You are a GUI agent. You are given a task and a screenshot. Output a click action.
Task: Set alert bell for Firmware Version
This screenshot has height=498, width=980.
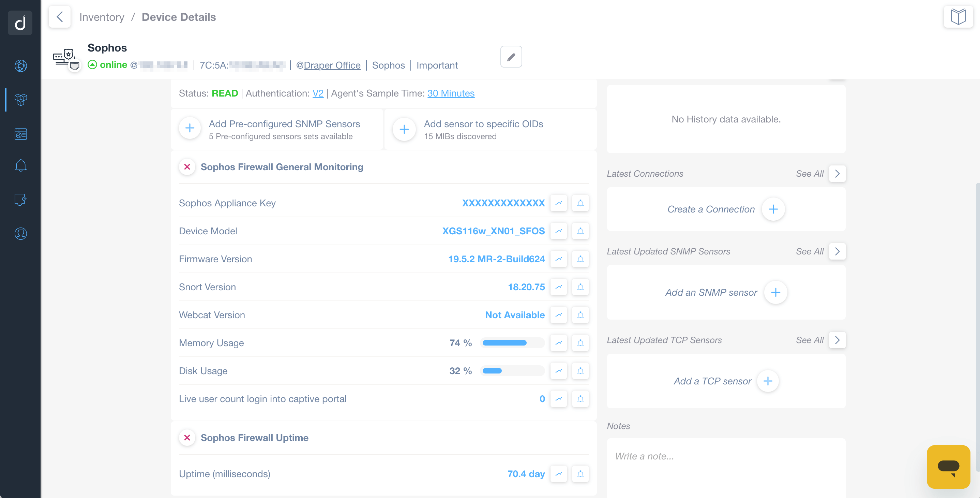580,259
